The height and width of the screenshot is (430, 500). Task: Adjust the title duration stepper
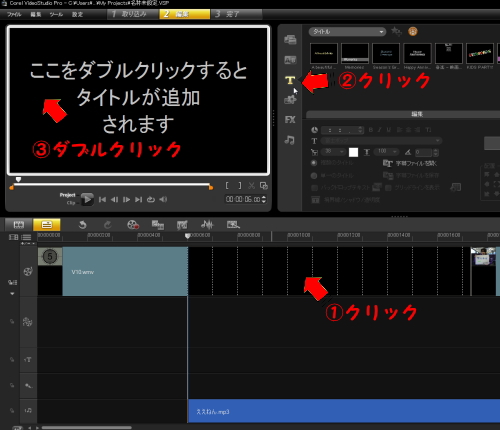coord(360,130)
